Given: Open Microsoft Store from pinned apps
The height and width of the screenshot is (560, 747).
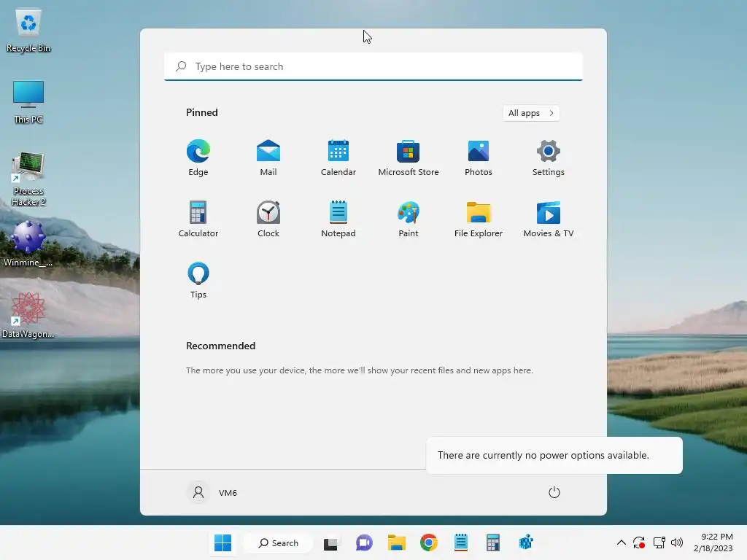Looking at the screenshot, I should tap(409, 157).
